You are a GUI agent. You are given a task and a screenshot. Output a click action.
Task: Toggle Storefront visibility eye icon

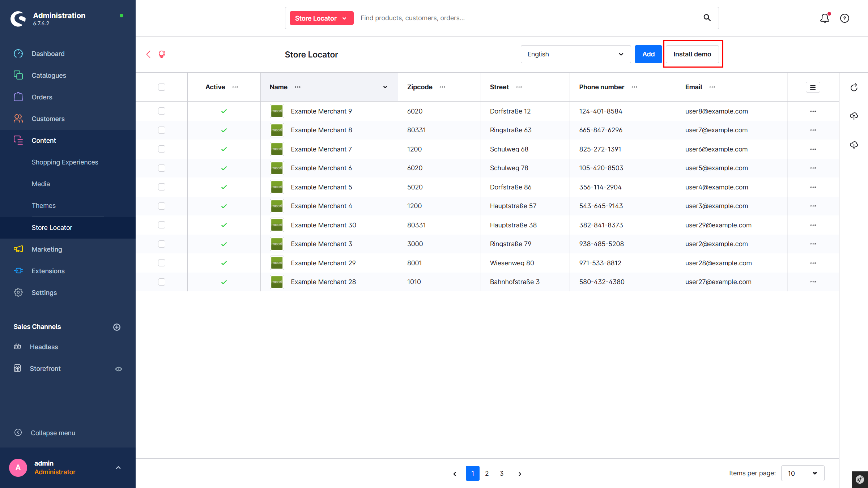click(119, 369)
